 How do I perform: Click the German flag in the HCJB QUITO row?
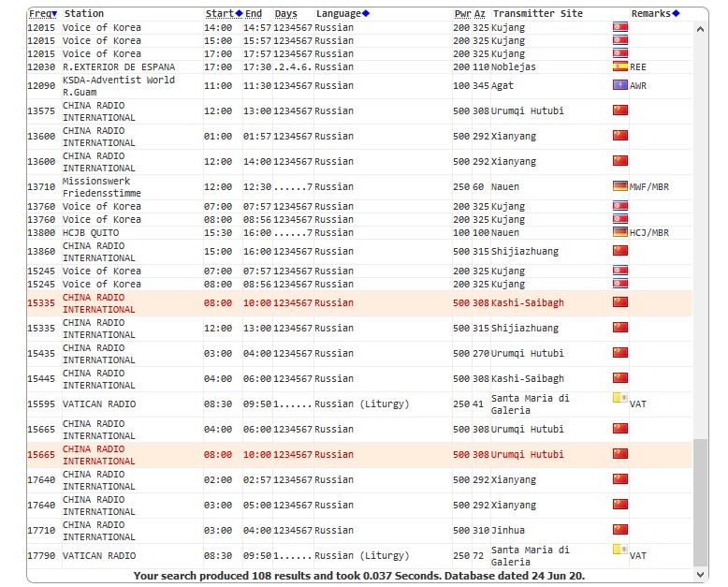620,232
